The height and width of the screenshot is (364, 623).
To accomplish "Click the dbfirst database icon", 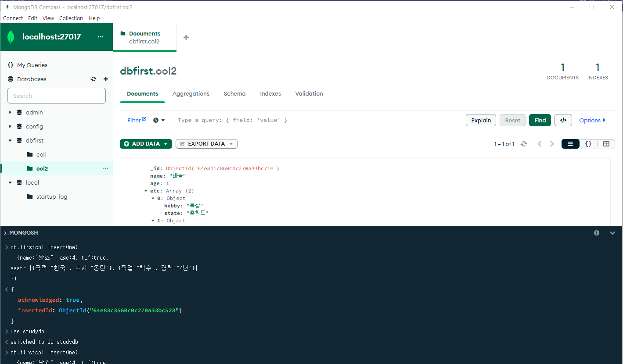I will (19, 140).
